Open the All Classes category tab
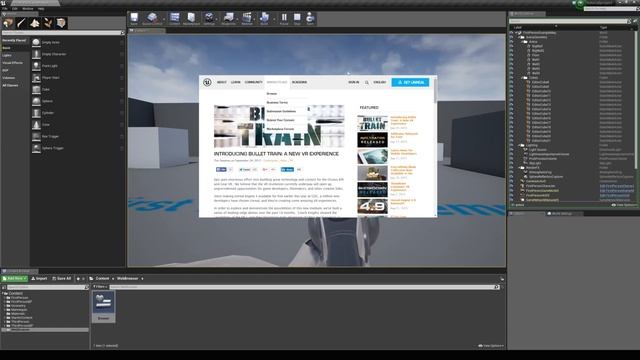This screenshot has height=360, width=640. pyautogui.click(x=15, y=85)
